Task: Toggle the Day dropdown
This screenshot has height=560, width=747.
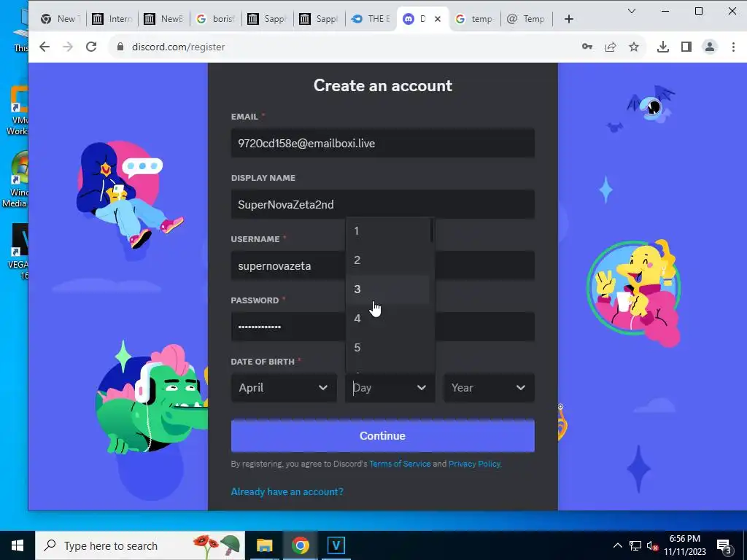Action: tap(390, 388)
